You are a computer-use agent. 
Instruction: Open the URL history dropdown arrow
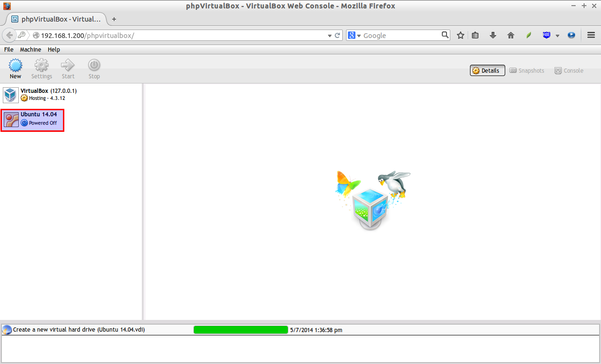click(x=330, y=35)
